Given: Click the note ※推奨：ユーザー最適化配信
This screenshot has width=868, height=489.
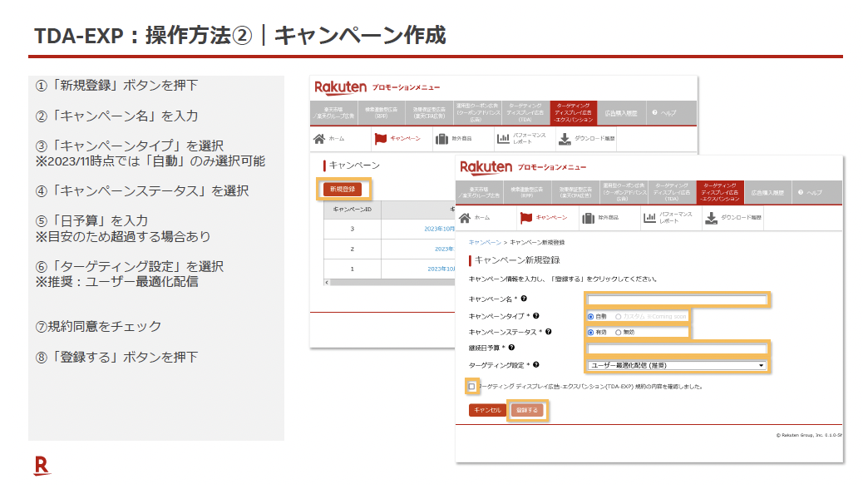Looking at the screenshot, I should click(116, 282).
